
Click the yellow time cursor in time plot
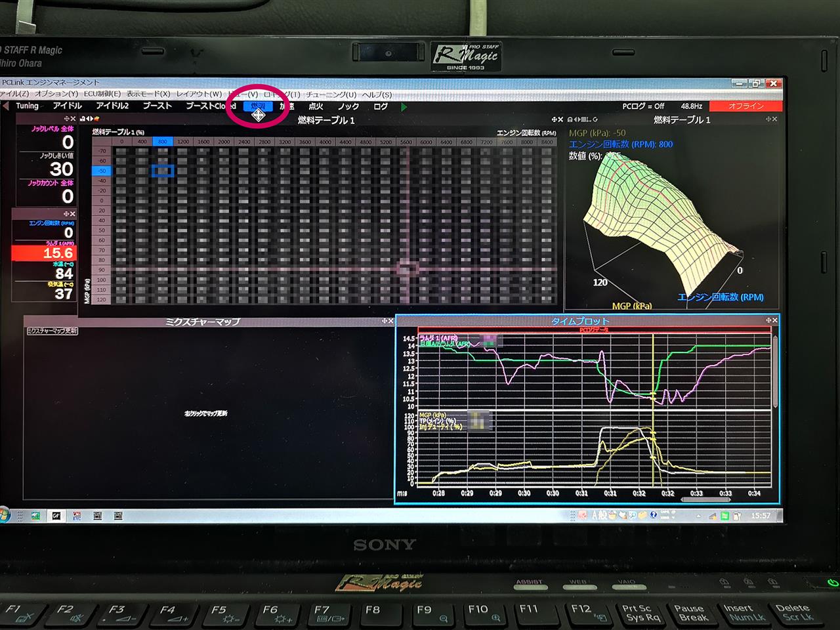click(653, 410)
